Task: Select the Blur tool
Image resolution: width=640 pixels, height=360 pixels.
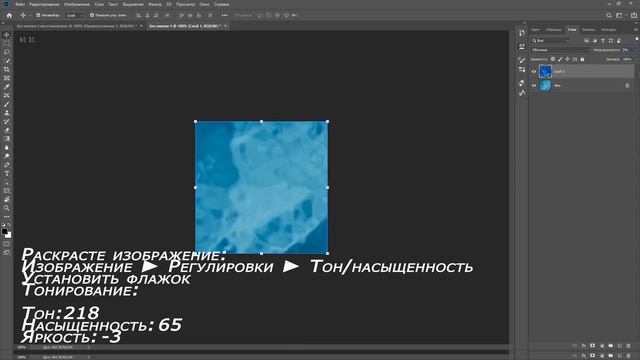Action: [x=7, y=147]
